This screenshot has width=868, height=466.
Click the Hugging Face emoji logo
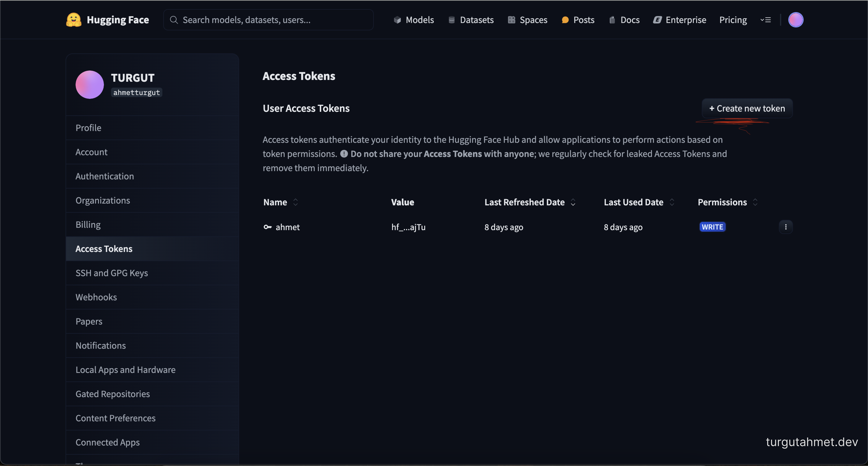click(x=74, y=20)
